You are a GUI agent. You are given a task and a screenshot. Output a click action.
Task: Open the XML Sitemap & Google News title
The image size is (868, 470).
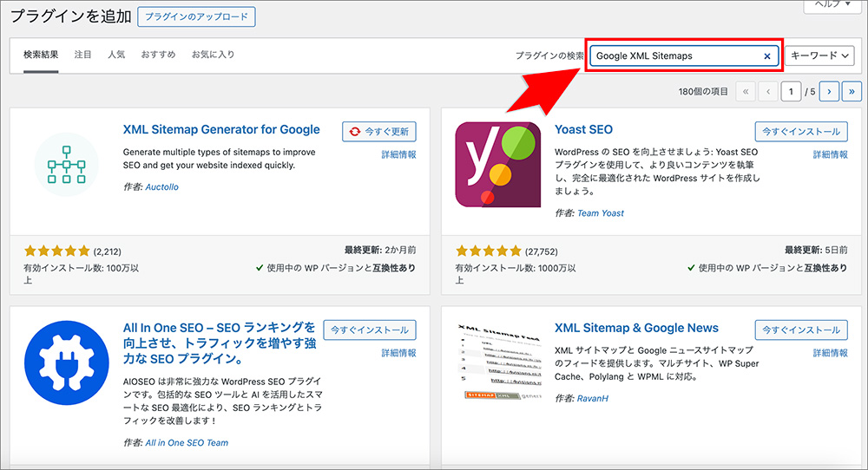(636, 328)
